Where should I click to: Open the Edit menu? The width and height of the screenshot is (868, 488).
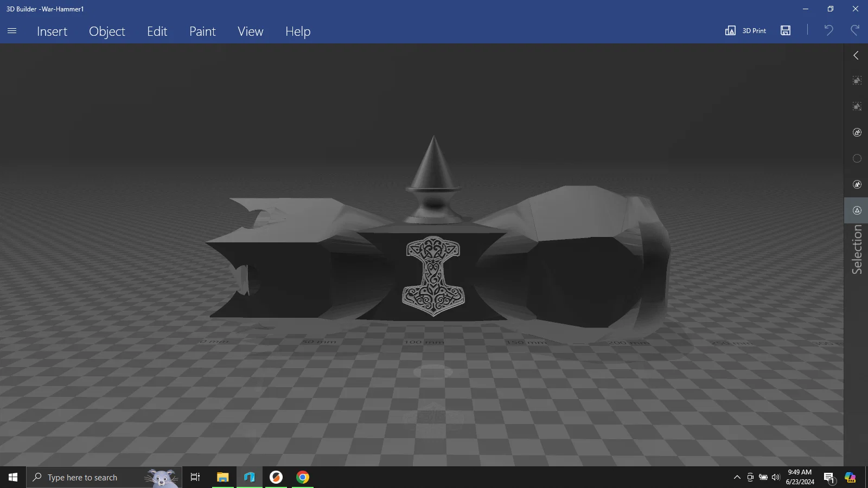[157, 31]
